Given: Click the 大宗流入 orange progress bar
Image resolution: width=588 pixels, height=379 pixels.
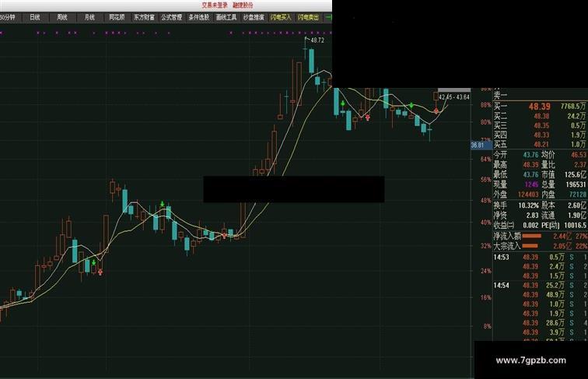Looking at the screenshot, I should pyautogui.click(x=530, y=246).
